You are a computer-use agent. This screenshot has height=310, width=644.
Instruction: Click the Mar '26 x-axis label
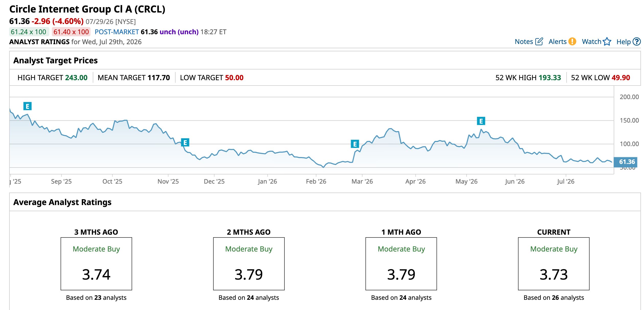pyautogui.click(x=362, y=182)
